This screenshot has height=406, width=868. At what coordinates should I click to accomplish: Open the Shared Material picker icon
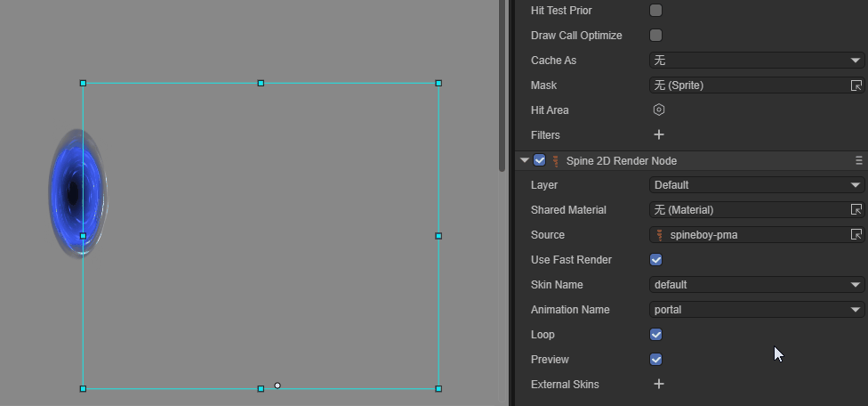[x=856, y=210]
